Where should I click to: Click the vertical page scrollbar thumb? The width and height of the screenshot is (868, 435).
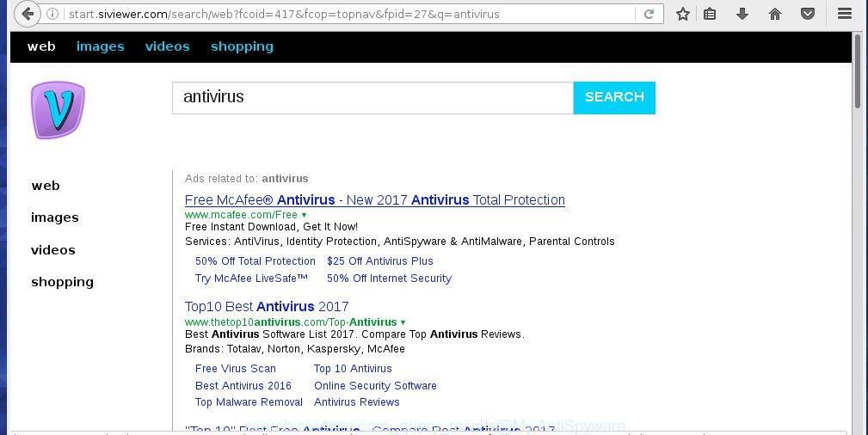(859, 70)
